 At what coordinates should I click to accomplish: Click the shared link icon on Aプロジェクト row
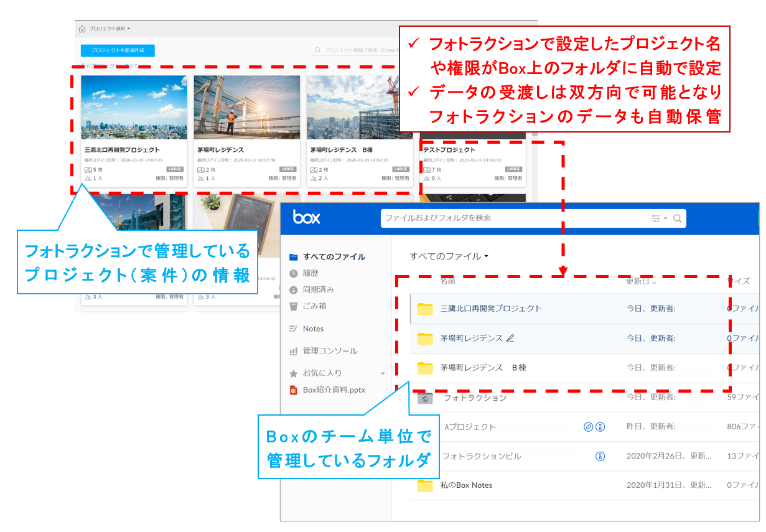point(588,427)
